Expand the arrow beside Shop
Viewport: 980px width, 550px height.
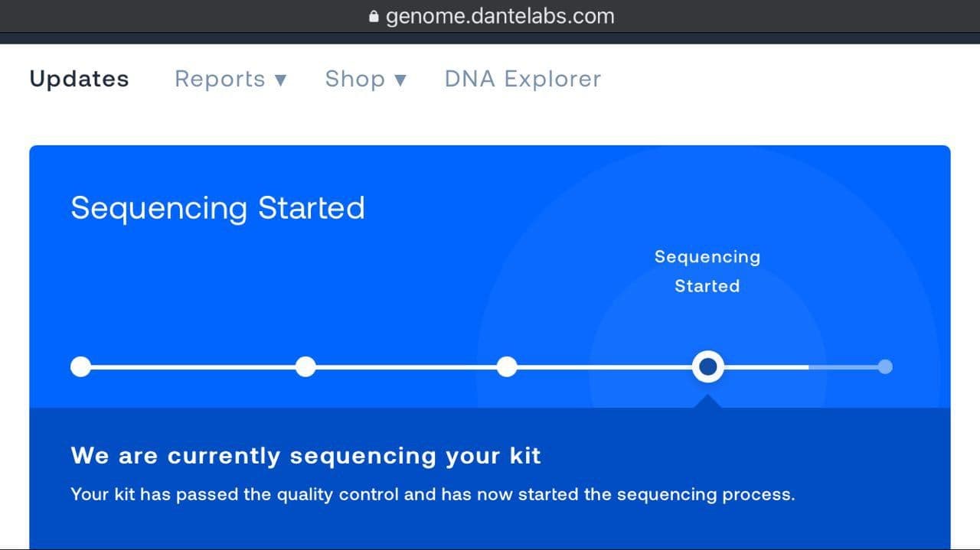click(400, 80)
